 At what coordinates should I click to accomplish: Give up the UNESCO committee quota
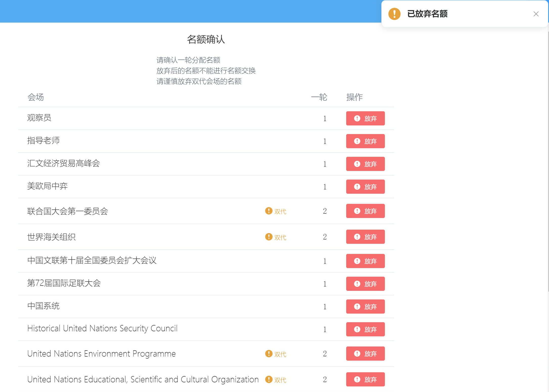[x=365, y=379]
